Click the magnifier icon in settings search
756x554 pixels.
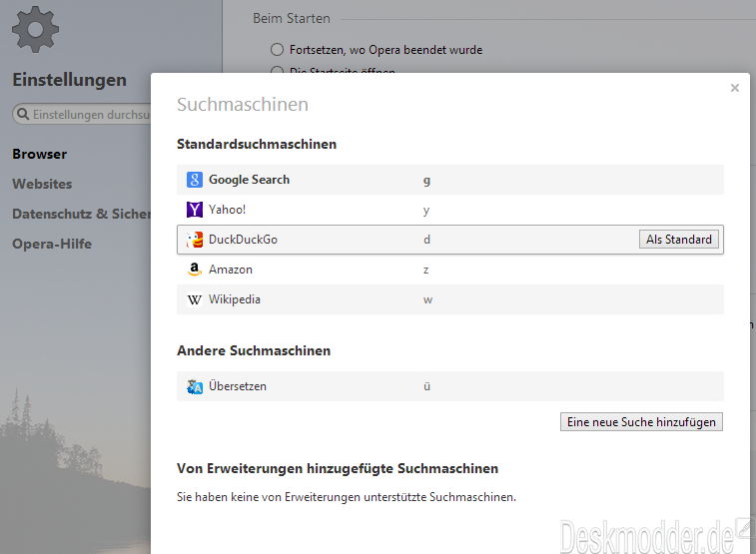[x=23, y=114]
